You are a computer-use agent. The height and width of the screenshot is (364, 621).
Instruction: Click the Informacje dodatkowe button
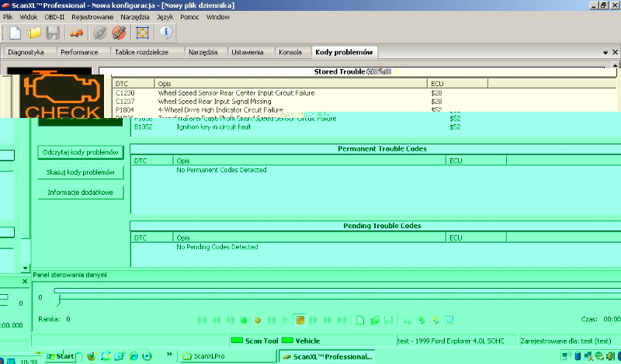coord(81,192)
